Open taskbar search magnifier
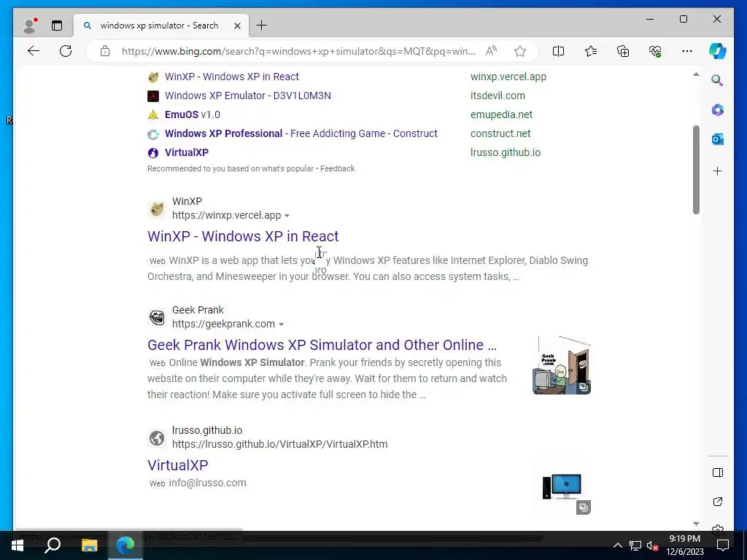Viewport: 747px width, 560px height. [53, 545]
